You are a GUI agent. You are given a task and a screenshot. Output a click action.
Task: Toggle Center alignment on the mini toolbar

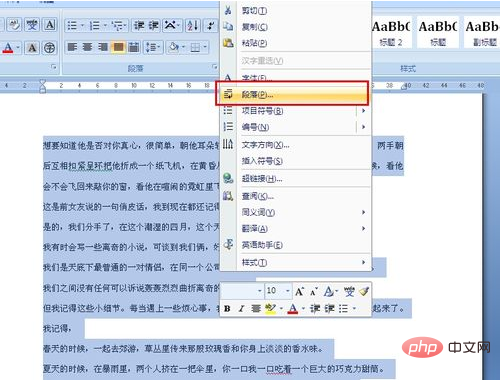256,309
